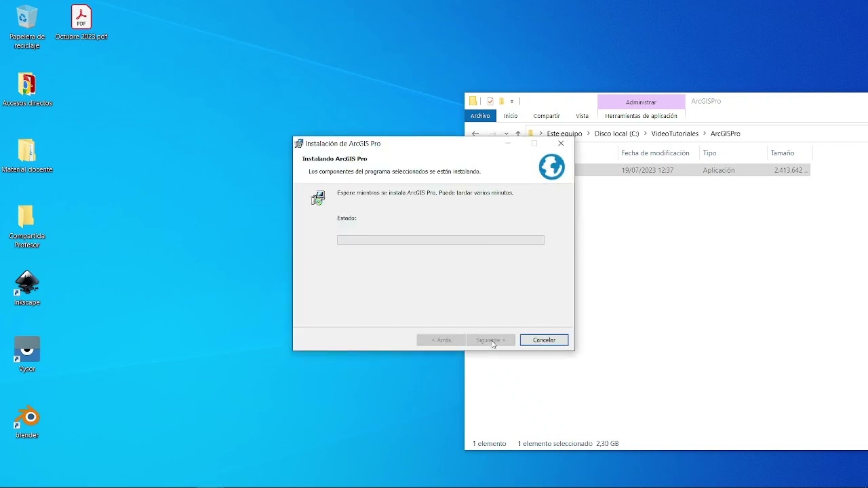Image resolution: width=868 pixels, height=488 pixels.
Task: Launch the Inkscape desktop shortcut
Action: [27, 289]
